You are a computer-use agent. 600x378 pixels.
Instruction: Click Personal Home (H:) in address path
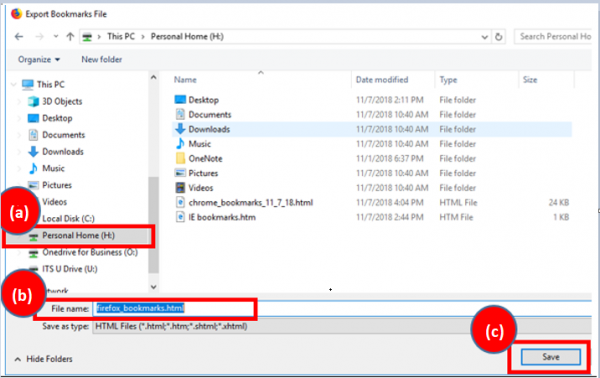pyautogui.click(x=187, y=37)
